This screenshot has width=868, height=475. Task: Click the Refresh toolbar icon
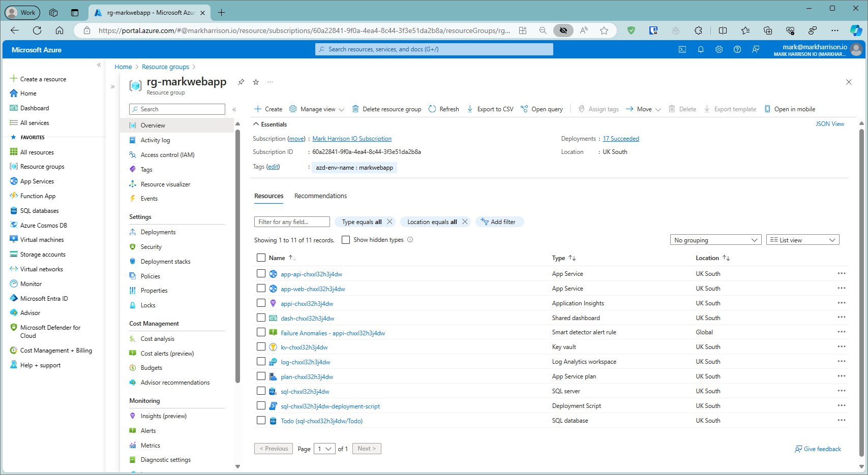(432, 109)
